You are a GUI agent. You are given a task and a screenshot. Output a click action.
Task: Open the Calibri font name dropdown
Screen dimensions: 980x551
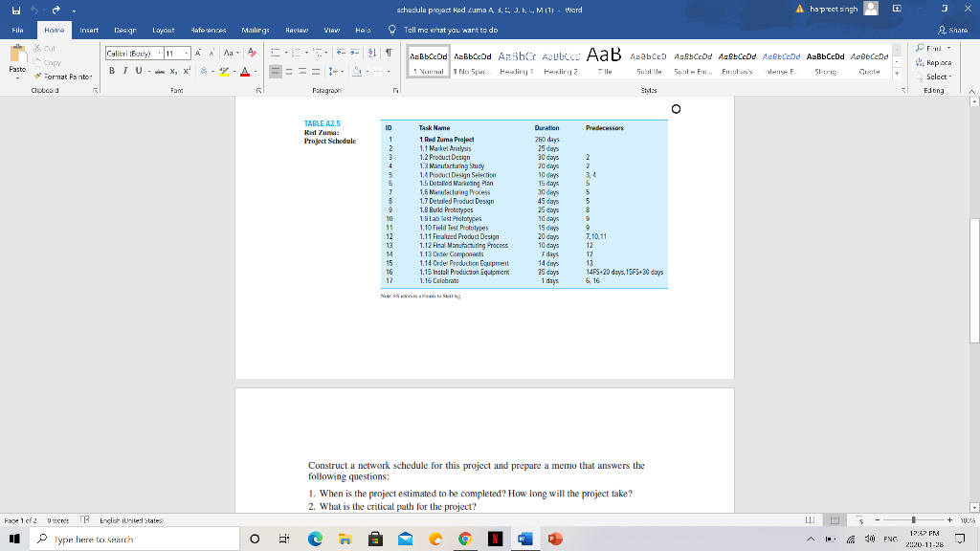[x=160, y=52]
